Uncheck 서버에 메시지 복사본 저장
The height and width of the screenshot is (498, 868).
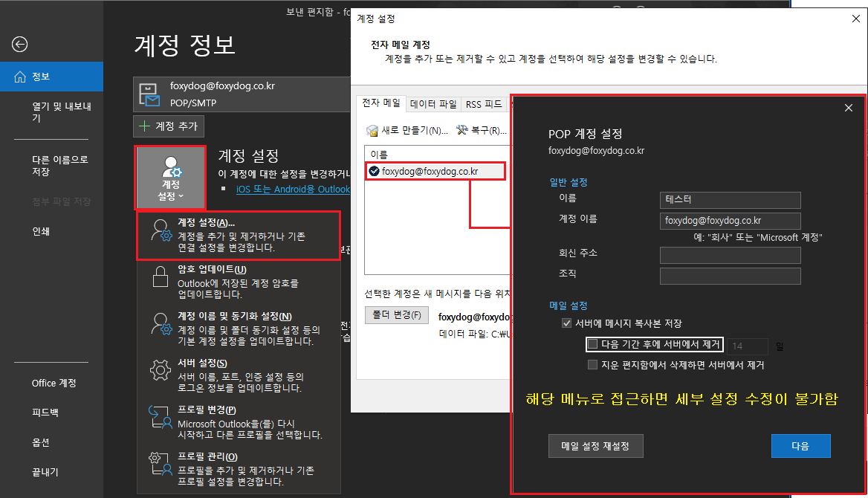pyautogui.click(x=566, y=323)
